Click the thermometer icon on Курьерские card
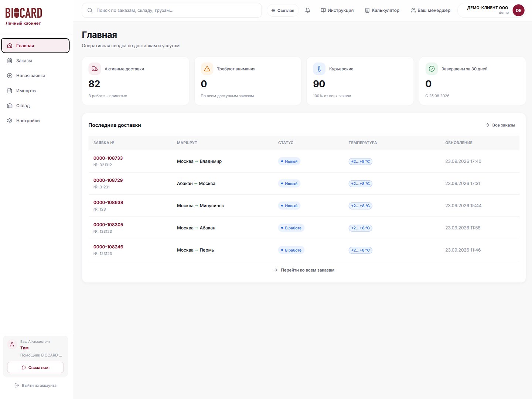Image resolution: width=532 pixels, height=399 pixels. click(319, 69)
